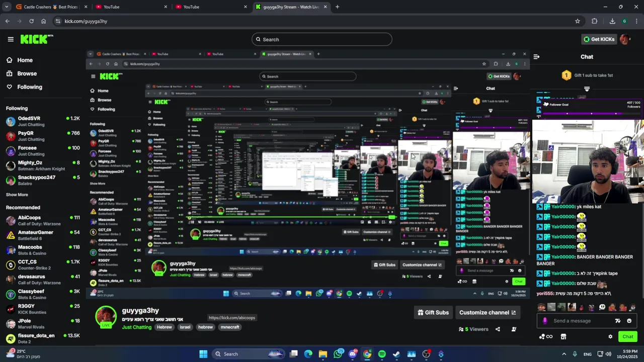This screenshot has width=644, height=362.
Task: Open Snackspoo247 channel in Following list
Action: point(43,180)
